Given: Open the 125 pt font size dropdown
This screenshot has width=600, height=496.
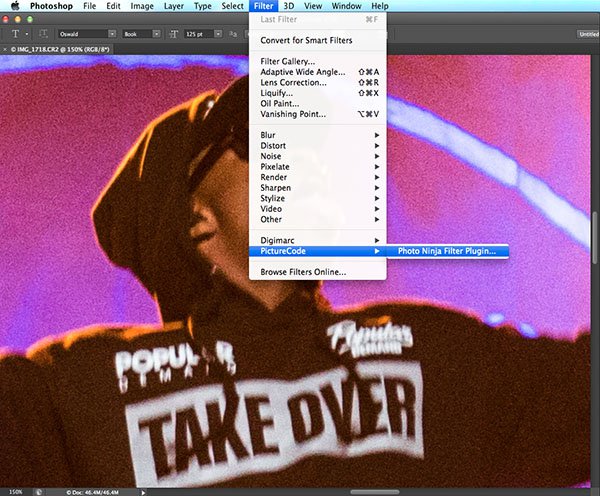Looking at the screenshot, I should 218,34.
